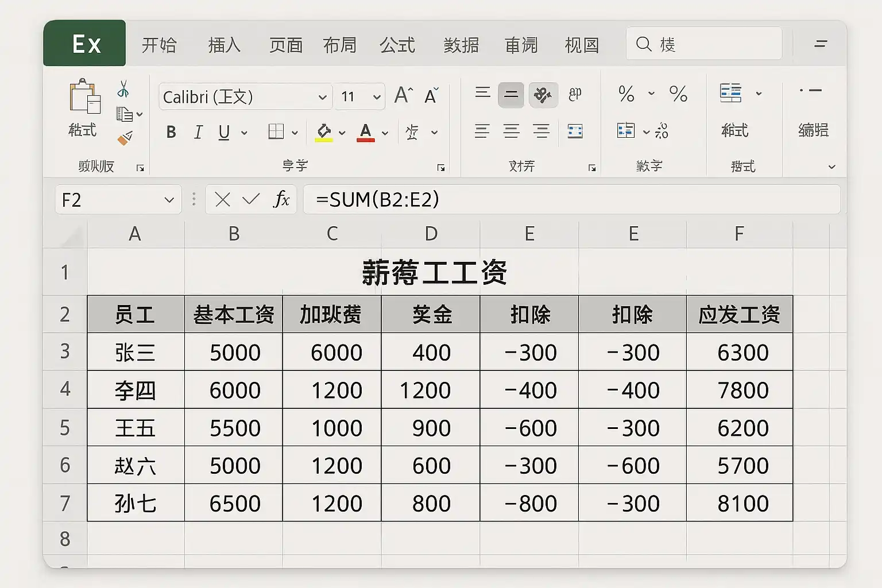Click the insert function fx icon
Image resolution: width=882 pixels, height=588 pixels.
click(281, 199)
